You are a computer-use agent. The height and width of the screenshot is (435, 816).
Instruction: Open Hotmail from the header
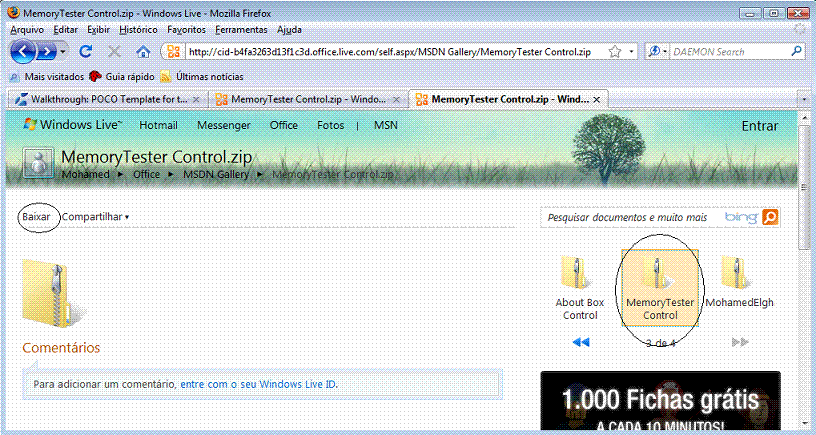tap(158, 125)
